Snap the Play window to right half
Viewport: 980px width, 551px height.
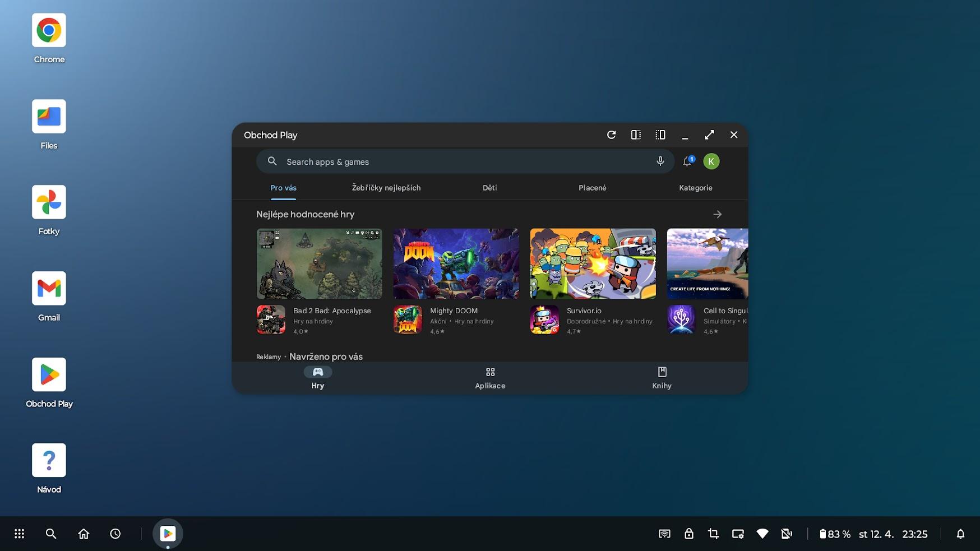point(660,135)
